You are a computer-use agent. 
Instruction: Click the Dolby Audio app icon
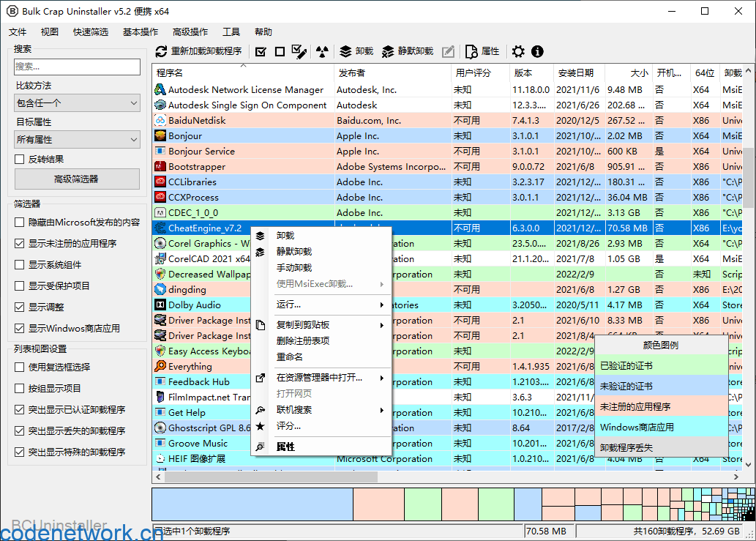[160, 305]
